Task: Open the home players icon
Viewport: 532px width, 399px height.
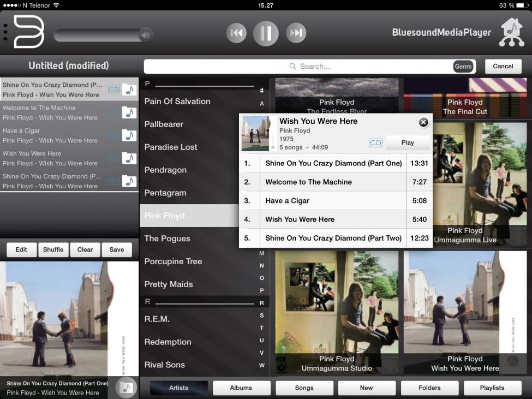Action: click(x=511, y=32)
